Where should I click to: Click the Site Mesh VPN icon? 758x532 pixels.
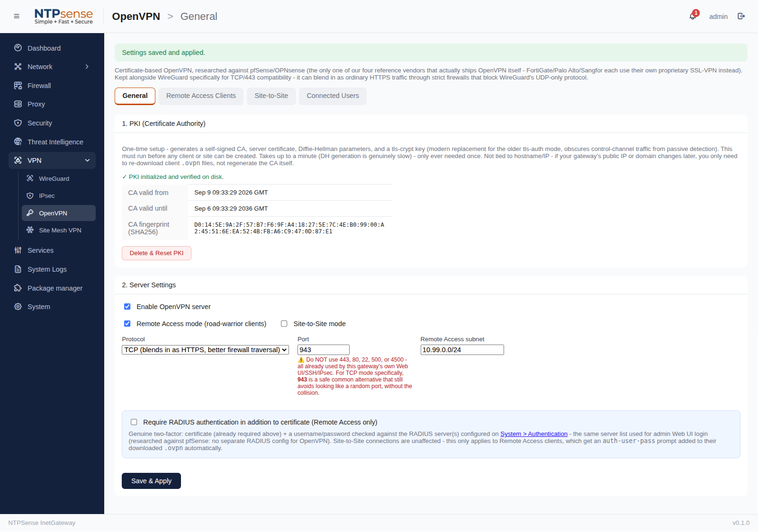pyautogui.click(x=30, y=230)
